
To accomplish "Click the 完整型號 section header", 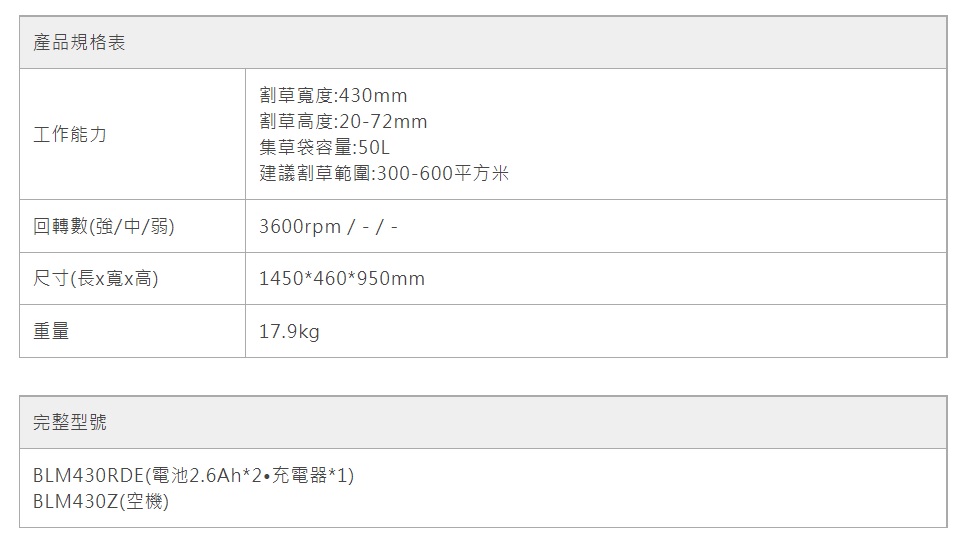I will tap(69, 422).
